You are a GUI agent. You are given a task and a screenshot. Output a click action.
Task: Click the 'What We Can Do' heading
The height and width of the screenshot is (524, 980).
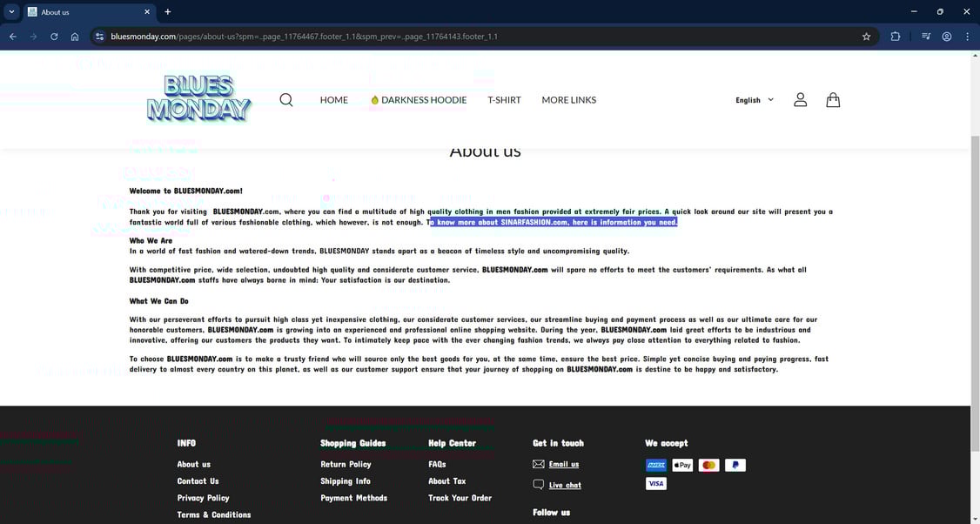[158, 301]
